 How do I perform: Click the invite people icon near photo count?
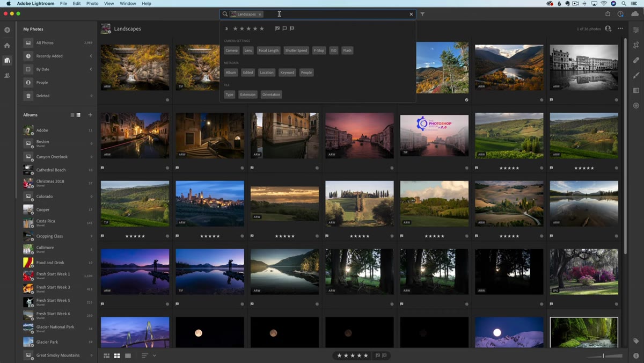coord(608,28)
